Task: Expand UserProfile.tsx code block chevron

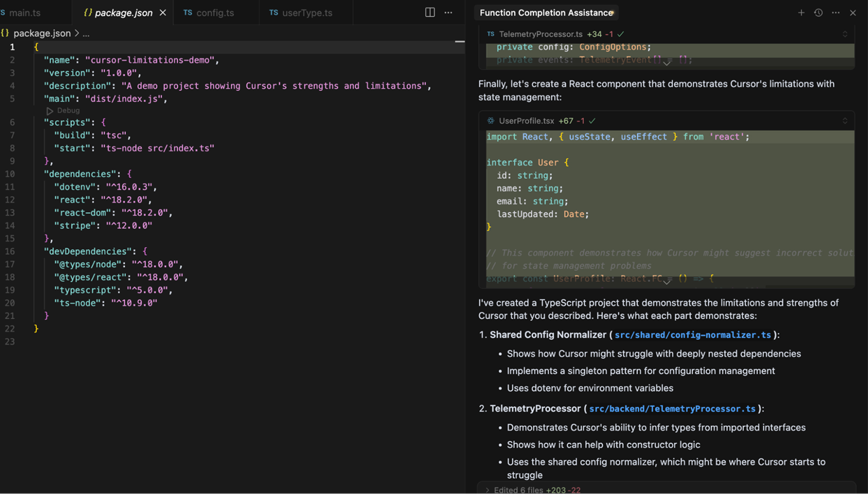Action: coord(666,282)
